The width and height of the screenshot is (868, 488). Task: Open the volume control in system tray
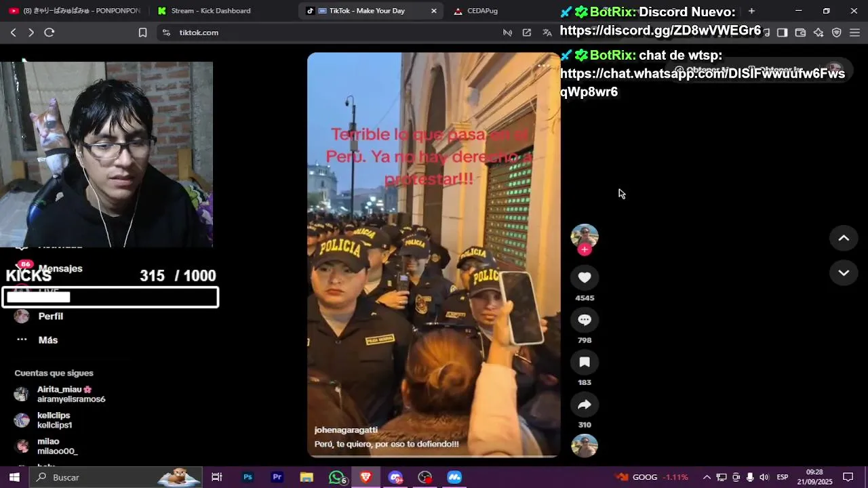coord(764,477)
